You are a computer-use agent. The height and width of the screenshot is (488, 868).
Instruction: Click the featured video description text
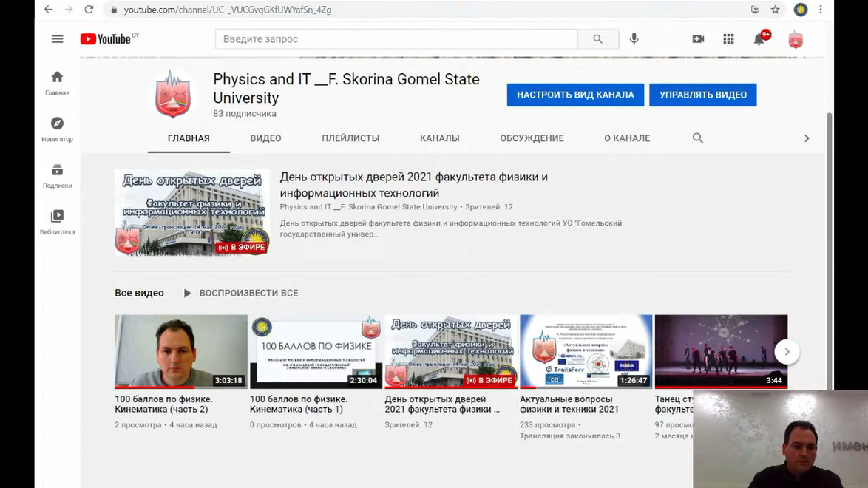click(450, 228)
